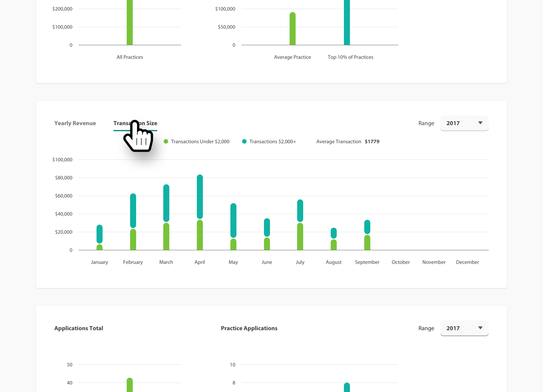Open the Transaction chart Range 2017 dropdown

(464, 123)
